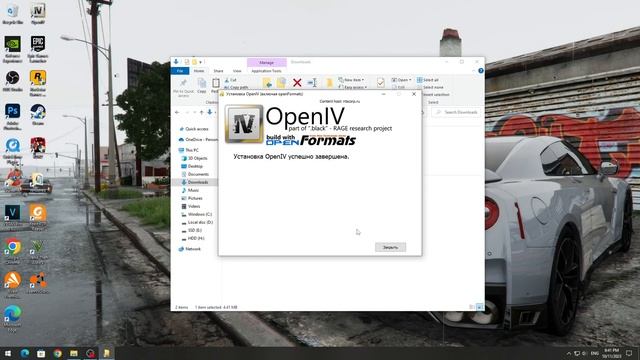Select the OpenIV desktop shortcut
The height and width of the screenshot is (360, 640).
click(x=38, y=14)
